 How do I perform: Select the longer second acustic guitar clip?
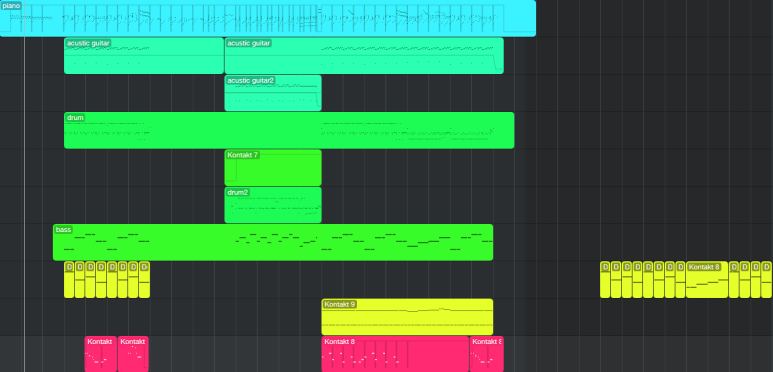pyautogui.click(x=364, y=56)
